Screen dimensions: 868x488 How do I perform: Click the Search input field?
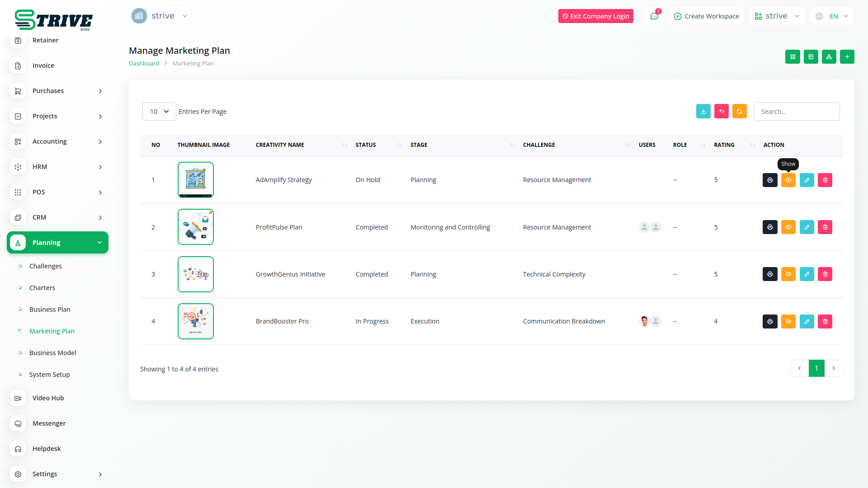click(797, 112)
